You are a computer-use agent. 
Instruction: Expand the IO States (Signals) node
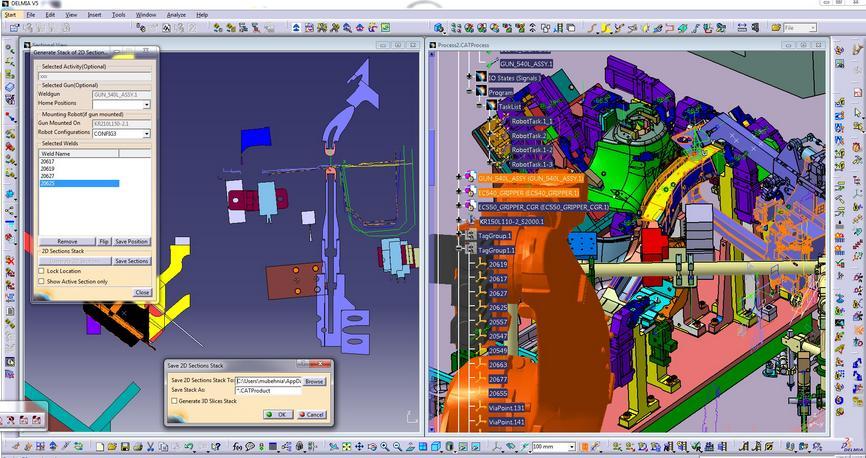click(x=469, y=76)
